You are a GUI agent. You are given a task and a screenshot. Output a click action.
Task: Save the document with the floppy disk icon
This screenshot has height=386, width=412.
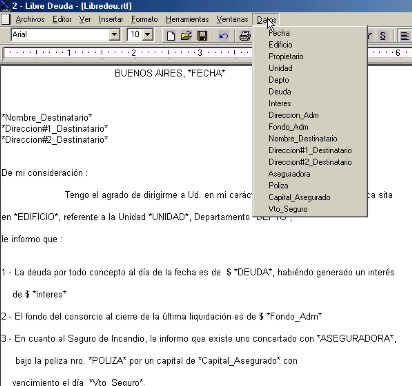(202, 35)
